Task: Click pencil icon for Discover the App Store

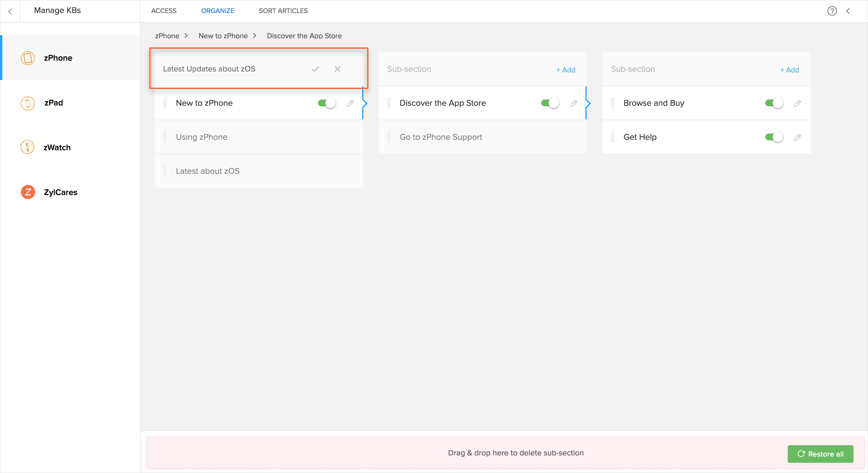Action: coord(574,104)
